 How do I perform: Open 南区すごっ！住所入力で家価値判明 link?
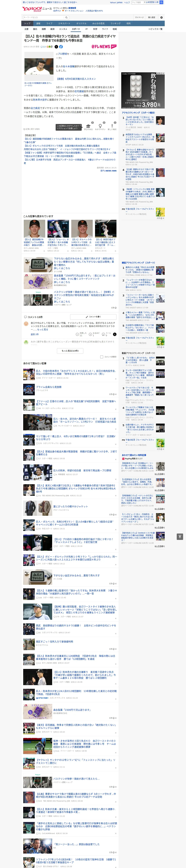tap(54, 642)
